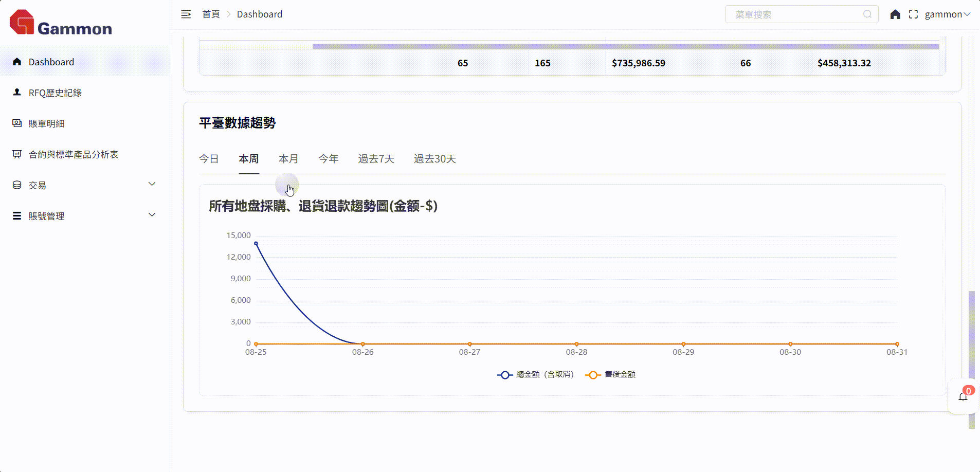Open the notification bell

(x=963, y=396)
